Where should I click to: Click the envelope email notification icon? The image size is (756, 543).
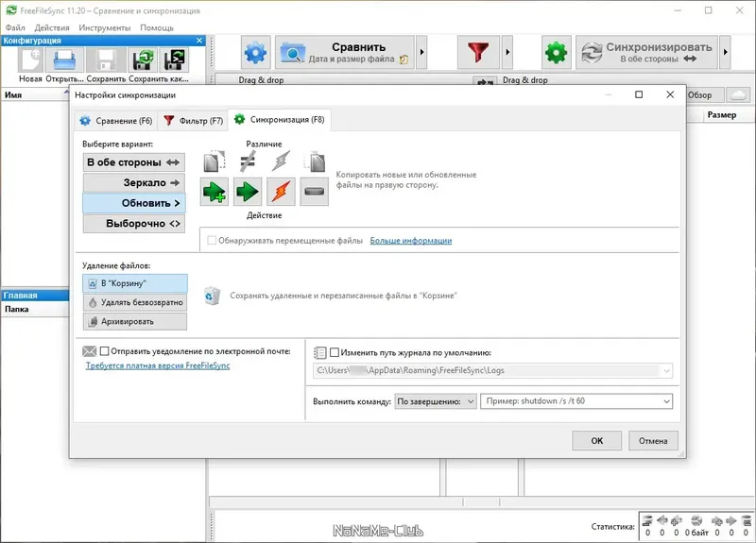click(89, 351)
